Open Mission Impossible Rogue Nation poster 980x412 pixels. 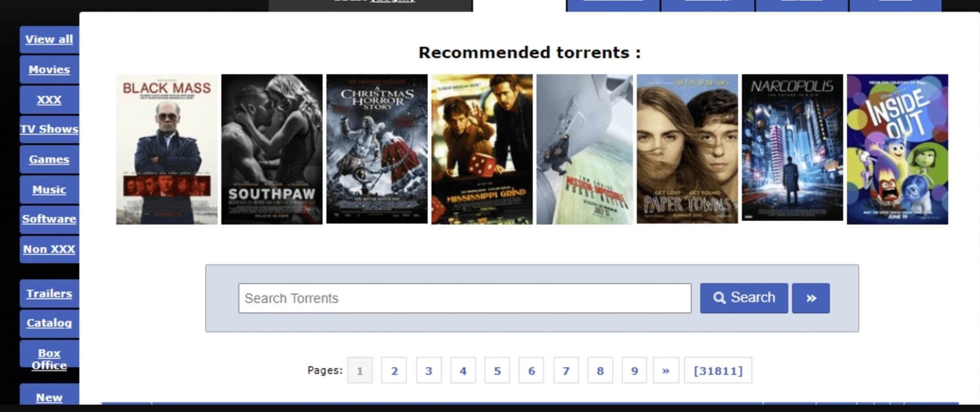pos(584,149)
